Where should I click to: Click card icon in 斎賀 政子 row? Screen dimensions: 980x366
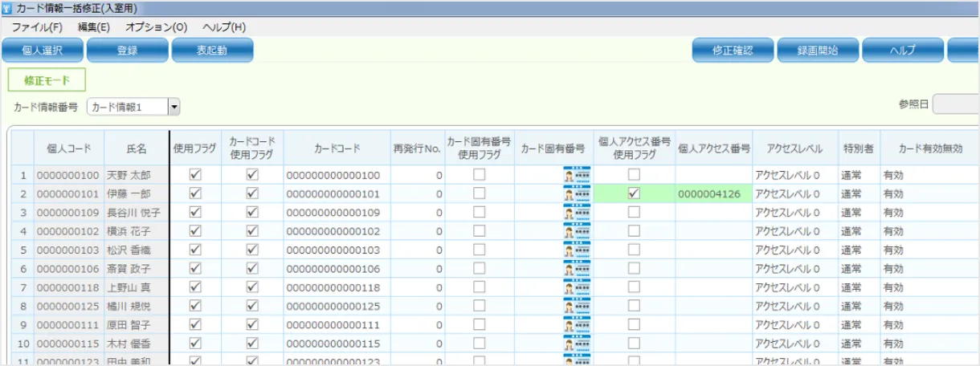pyautogui.click(x=577, y=268)
